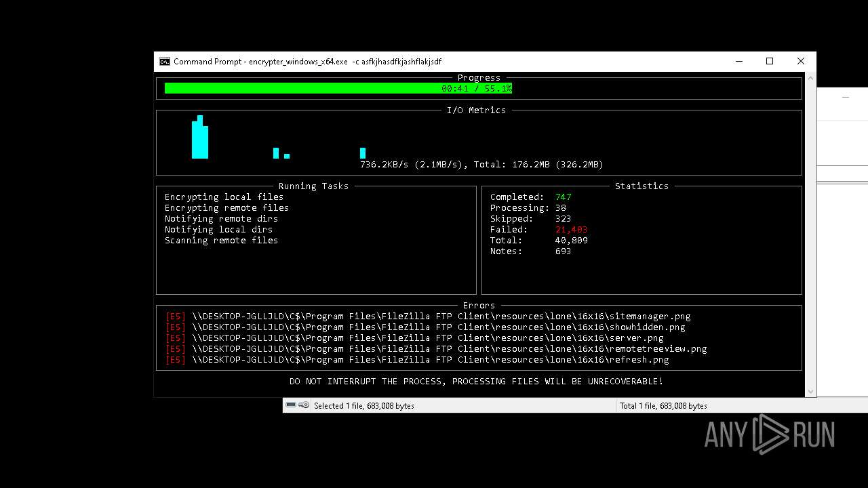Click the 'Notifying local dirs' task line
Screen dimensions: 868x488
pyautogui.click(x=218, y=230)
